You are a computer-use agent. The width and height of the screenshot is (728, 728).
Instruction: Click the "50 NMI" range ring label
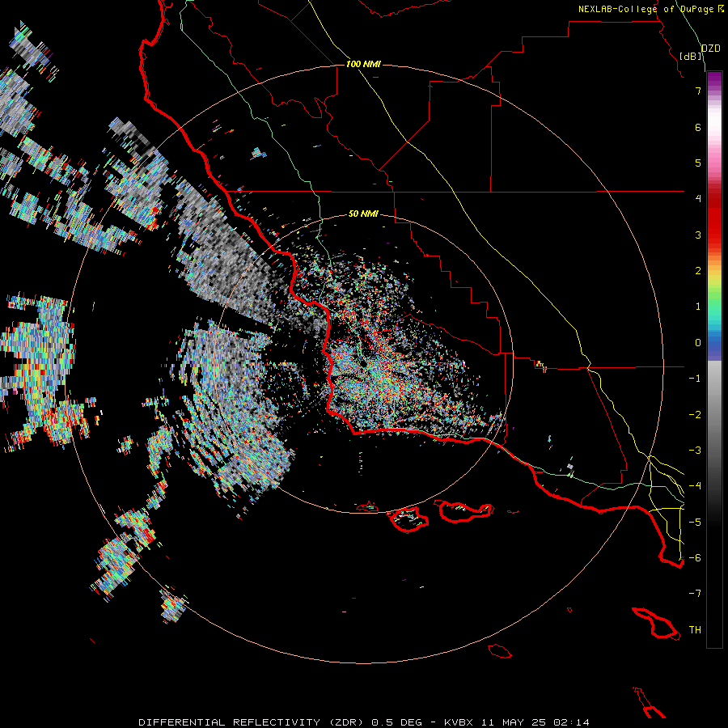pos(363,214)
